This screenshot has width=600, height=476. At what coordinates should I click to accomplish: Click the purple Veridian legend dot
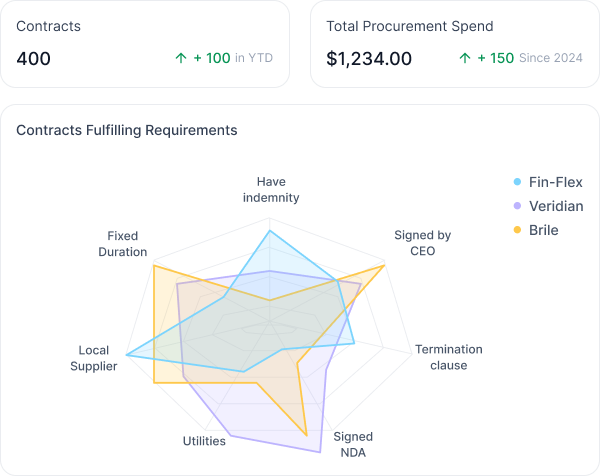point(517,206)
